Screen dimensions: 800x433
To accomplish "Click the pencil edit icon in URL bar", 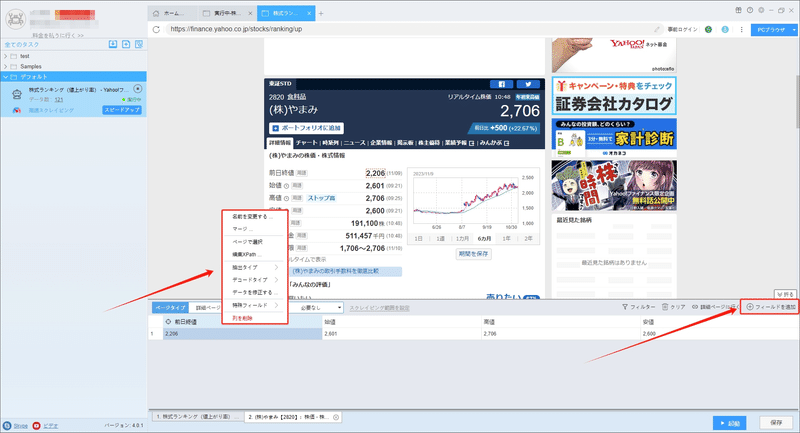I will pyautogui.click(x=657, y=29).
